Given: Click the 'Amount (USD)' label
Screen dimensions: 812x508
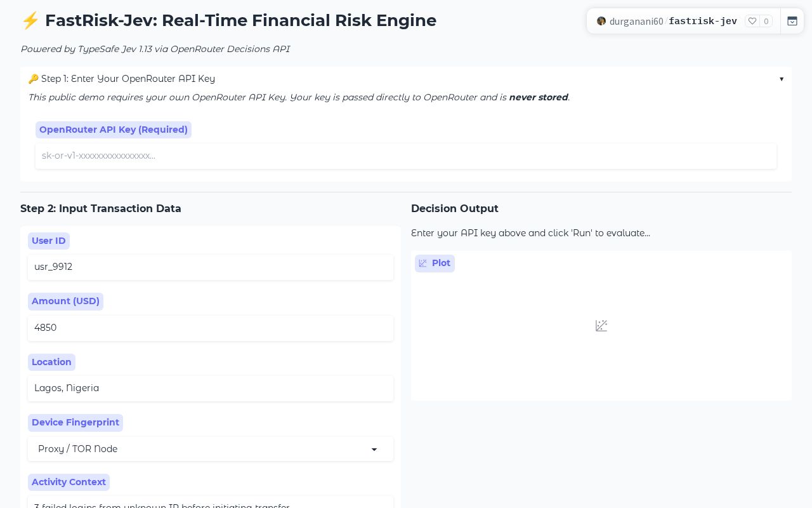Looking at the screenshot, I should 65,301.
